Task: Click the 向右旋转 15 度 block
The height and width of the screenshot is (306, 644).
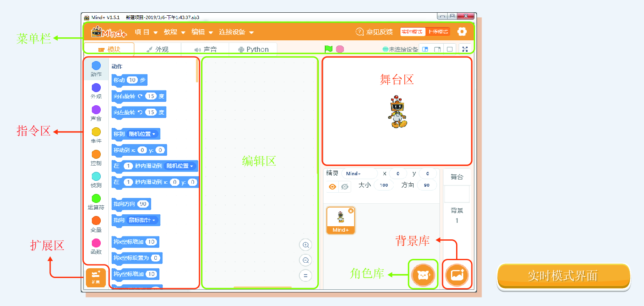Action: point(139,96)
